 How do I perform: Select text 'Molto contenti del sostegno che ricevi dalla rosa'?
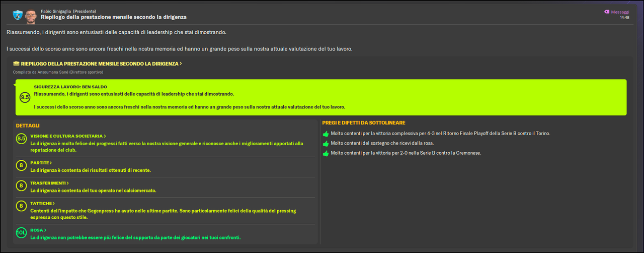coord(382,143)
